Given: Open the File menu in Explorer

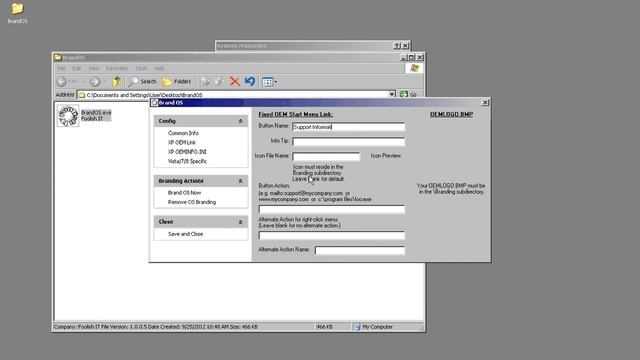Looking at the screenshot, I should pyautogui.click(x=61, y=68).
